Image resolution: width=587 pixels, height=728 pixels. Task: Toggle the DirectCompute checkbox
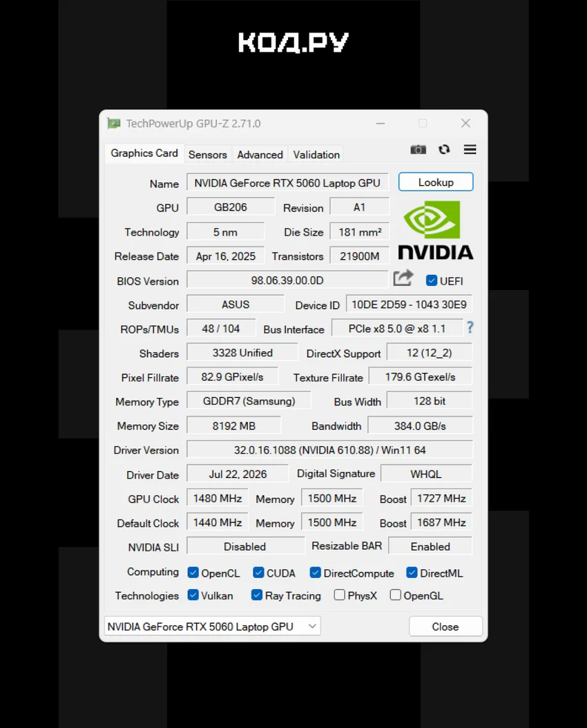316,573
